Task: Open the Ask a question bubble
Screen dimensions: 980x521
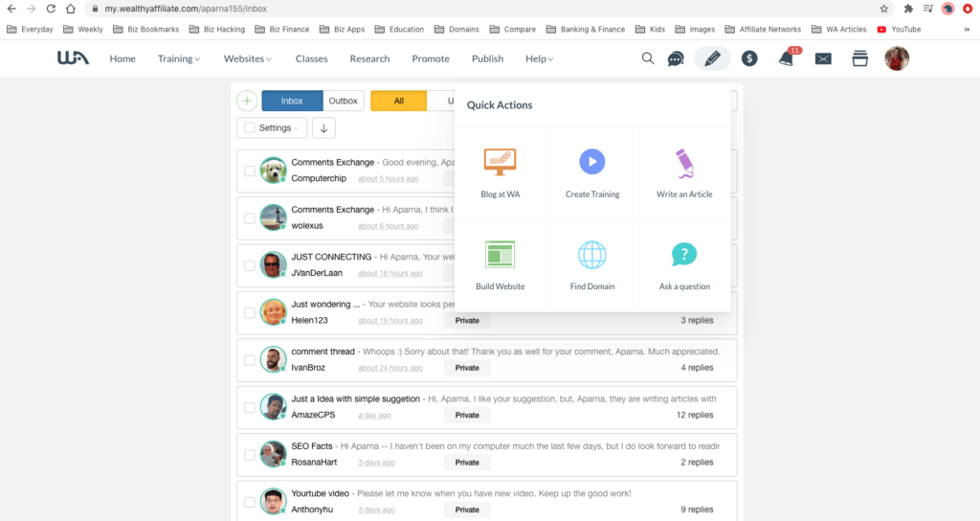Action: tap(684, 255)
